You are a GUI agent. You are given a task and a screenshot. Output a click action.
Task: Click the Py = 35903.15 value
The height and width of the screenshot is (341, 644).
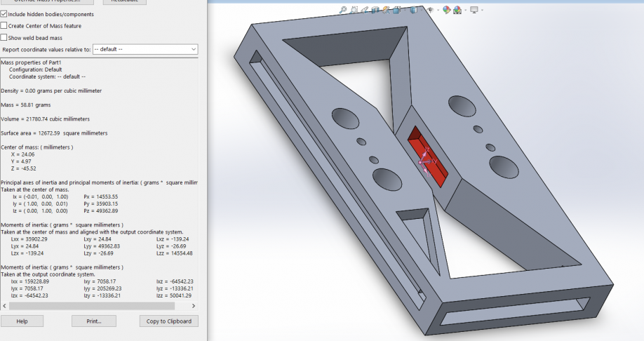[x=100, y=203]
